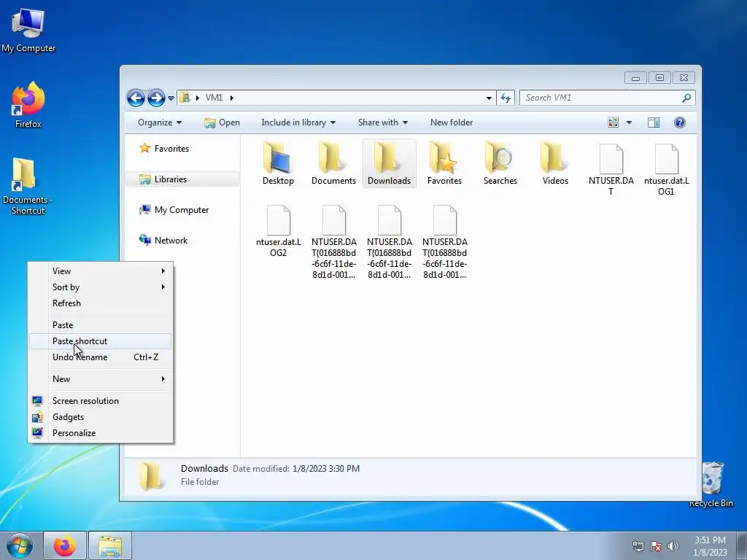Click VM1 in the address bar

click(214, 98)
